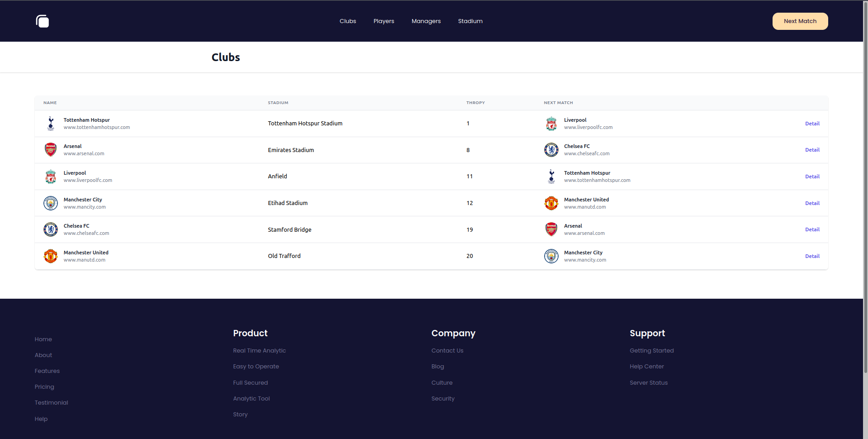Click the Tottenham Hotspur club crest icon
The image size is (868, 439).
(51, 123)
